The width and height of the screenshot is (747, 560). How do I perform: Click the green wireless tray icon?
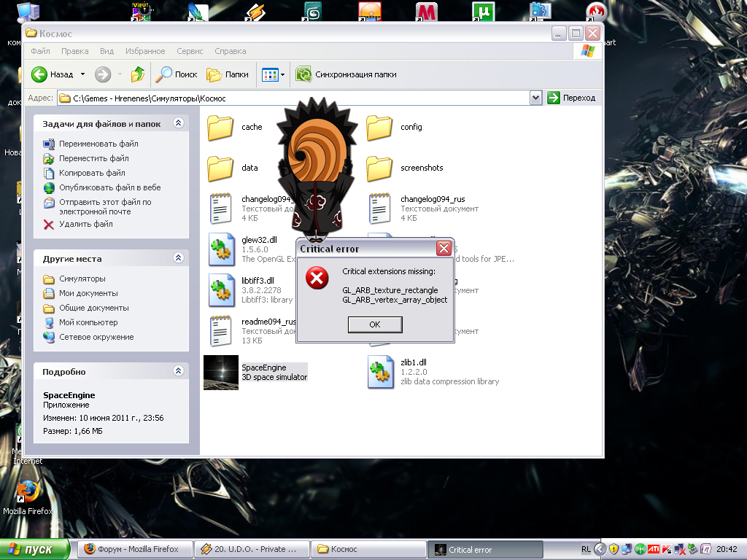pos(640,549)
